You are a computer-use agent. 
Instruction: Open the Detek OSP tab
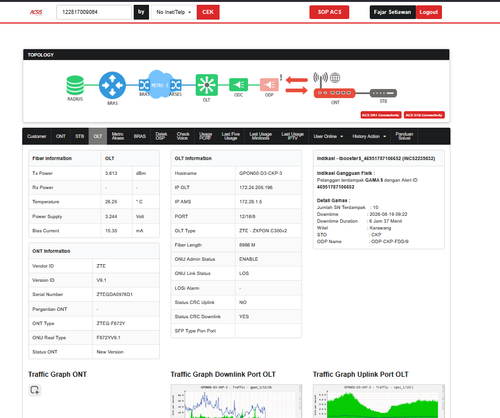pyautogui.click(x=161, y=136)
